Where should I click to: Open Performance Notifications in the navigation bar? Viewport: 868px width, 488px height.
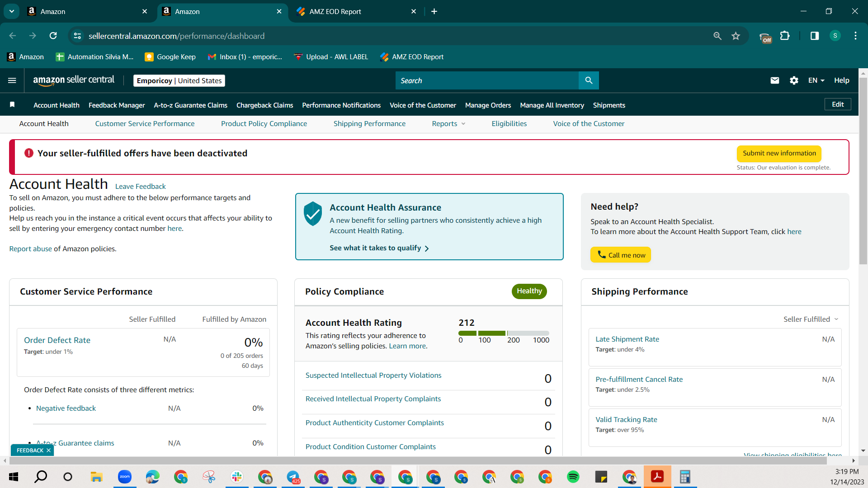coord(341,105)
